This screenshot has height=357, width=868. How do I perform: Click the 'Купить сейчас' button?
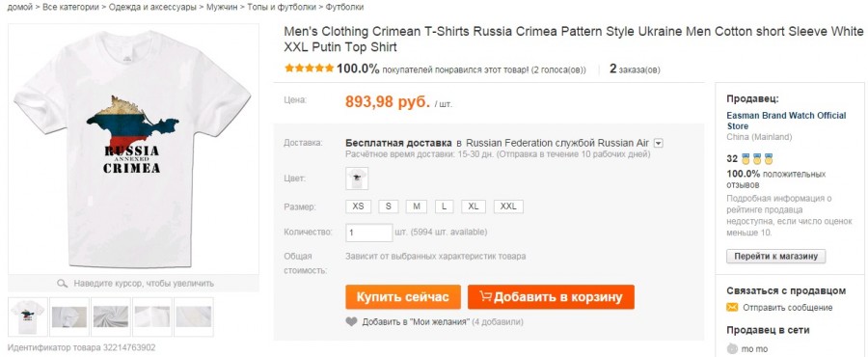pyautogui.click(x=403, y=297)
